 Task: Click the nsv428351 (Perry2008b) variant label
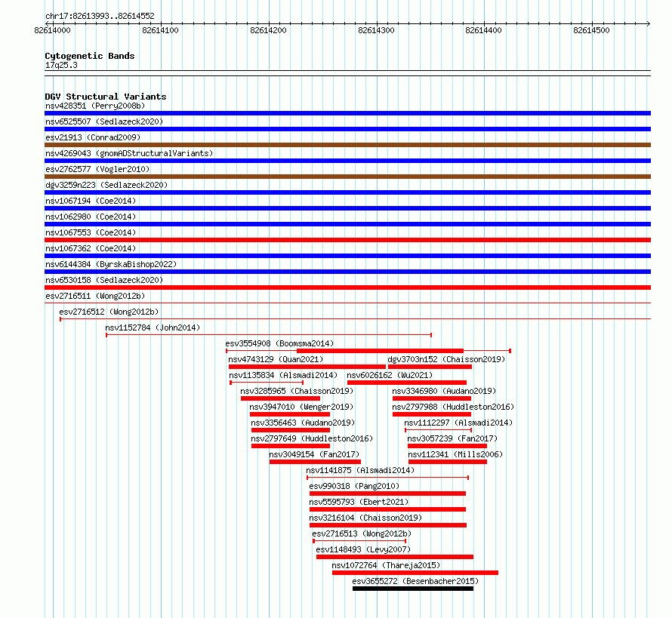point(95,106)
